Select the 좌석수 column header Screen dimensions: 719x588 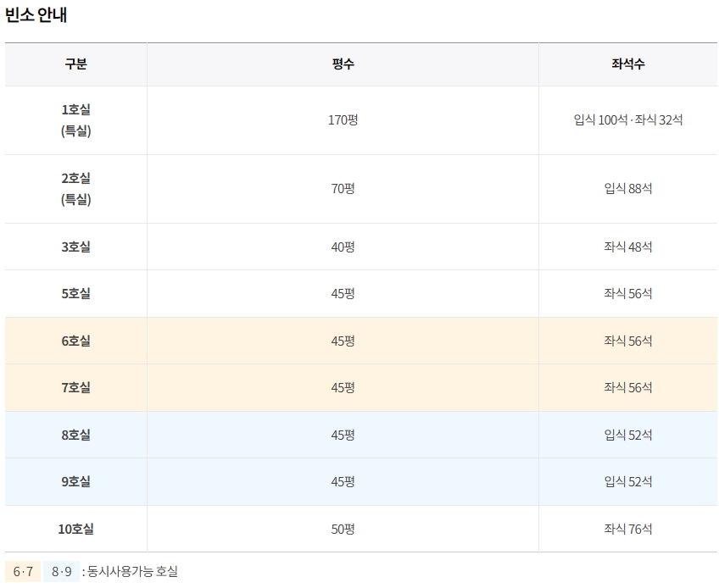pos(627,64)
